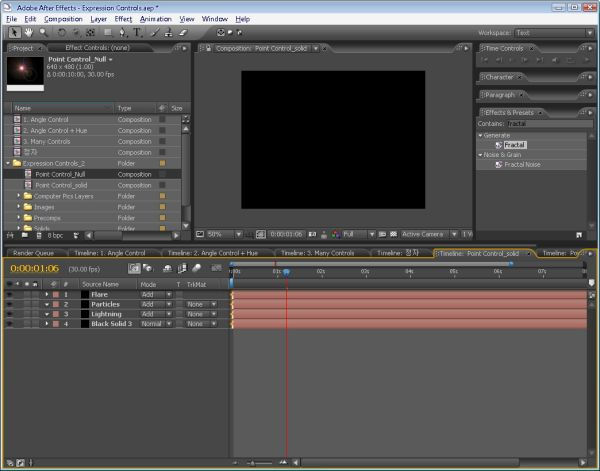Select the Pan Behind tool
600x471 pixels.
click(x=90, y=33)
